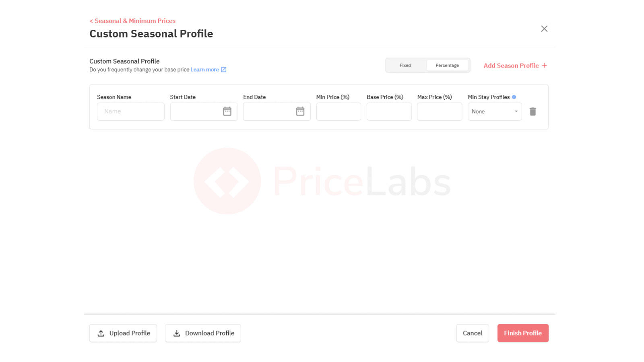Open the End Date calendar picker
The height and width of the screenshot is (362, 644).
[300, 111]
